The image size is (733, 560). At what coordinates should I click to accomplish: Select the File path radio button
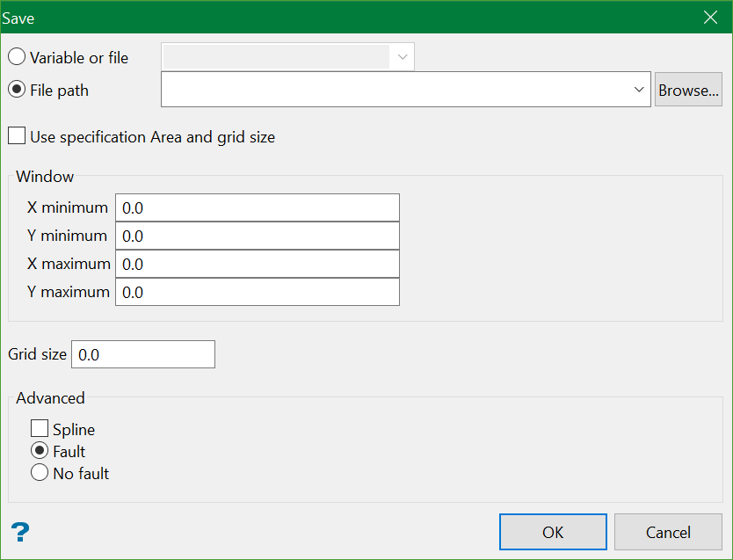17,90
